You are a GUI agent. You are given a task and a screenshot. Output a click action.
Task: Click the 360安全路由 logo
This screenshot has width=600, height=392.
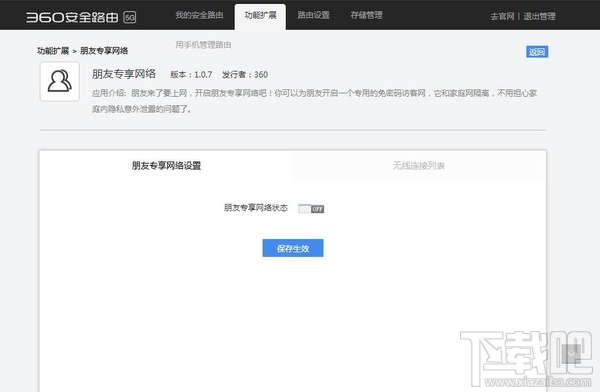(x=72, y=17)
